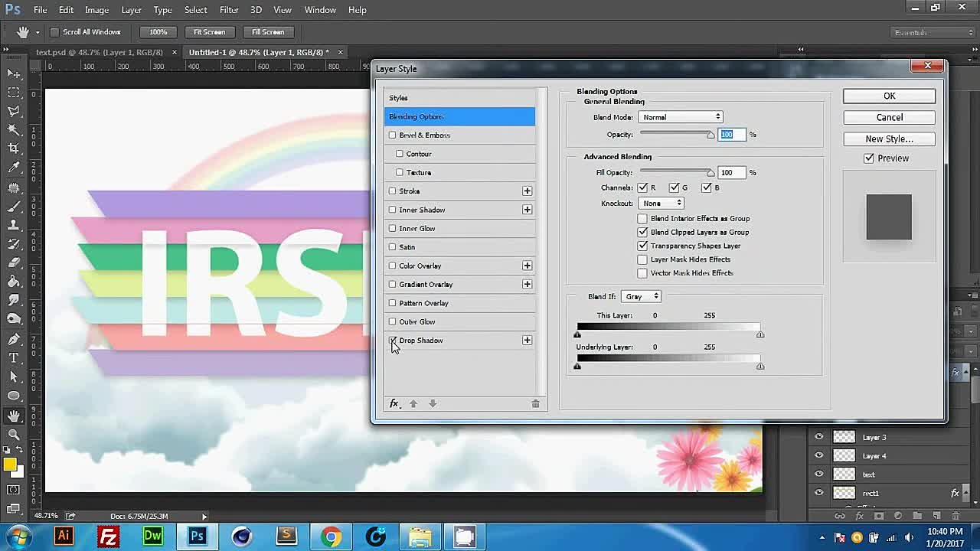
Task: Click the plus next to Stroke
Action: click(x=527, y=191)
